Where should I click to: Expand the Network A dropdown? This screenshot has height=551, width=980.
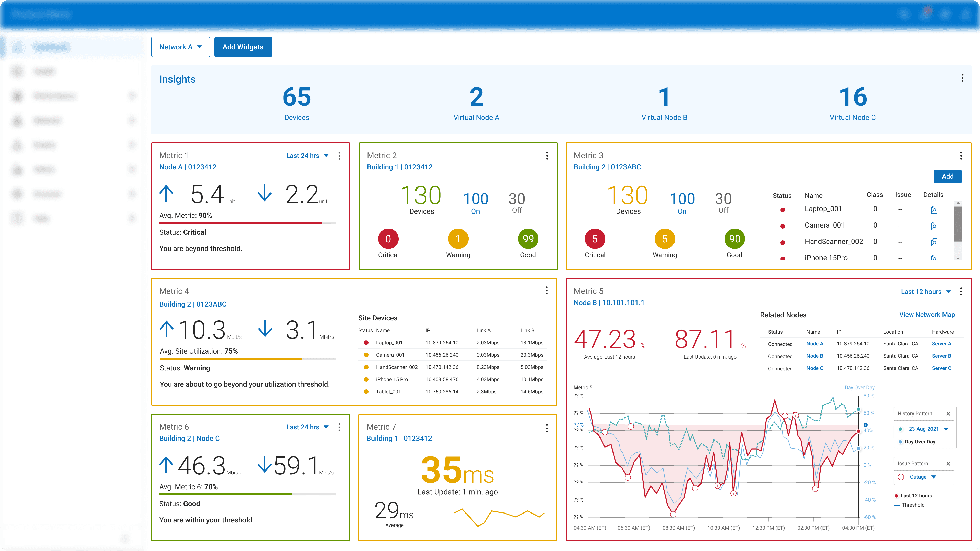coord(180,47)
